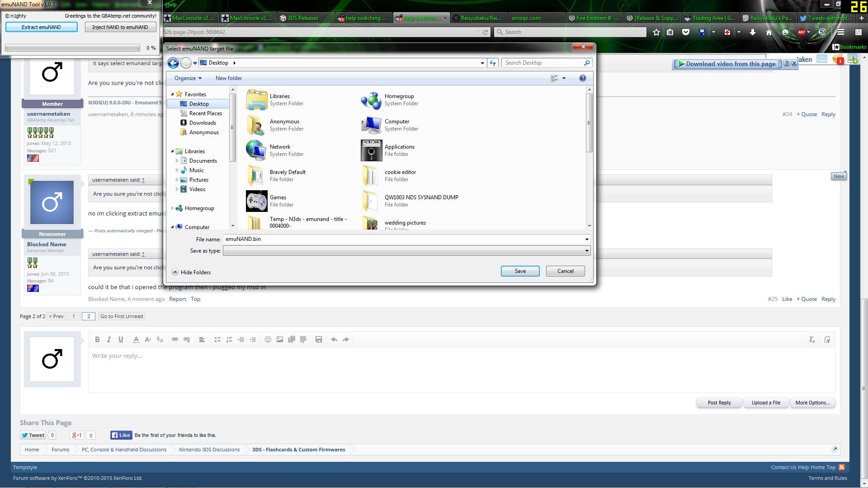Click Save in the emuNAND target dialog
This screenshot has height=488, width=868.
point(520,271)
